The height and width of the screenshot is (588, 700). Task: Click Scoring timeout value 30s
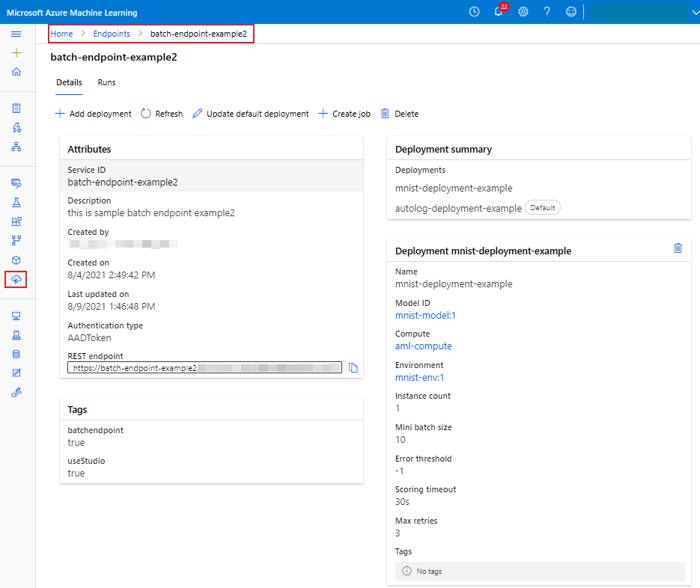coord(402,501)
